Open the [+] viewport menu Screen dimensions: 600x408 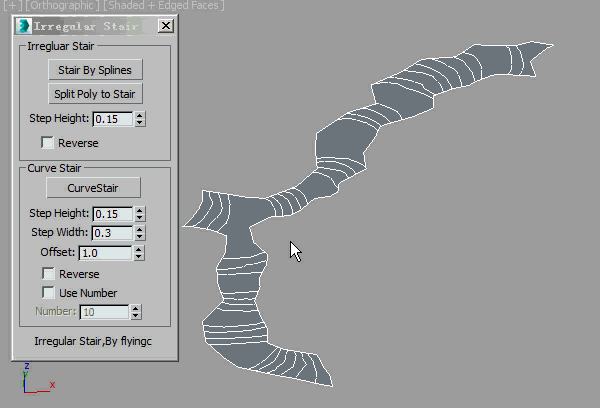13,5
